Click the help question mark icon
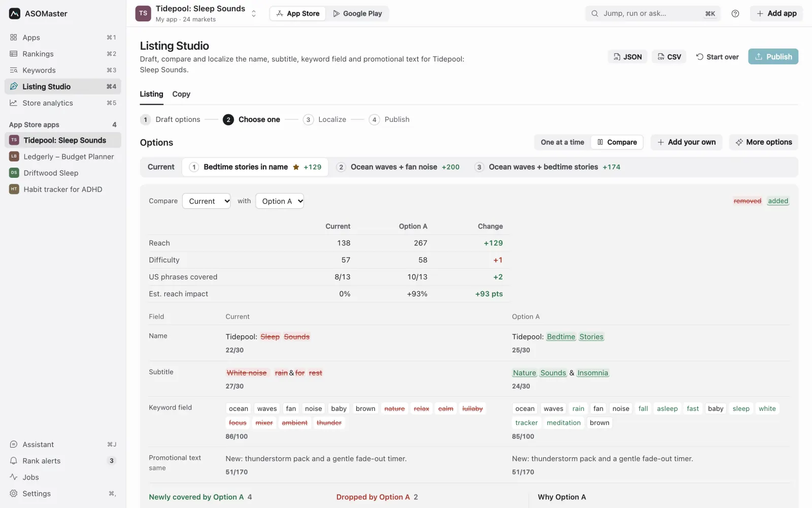The height and width of the screenshot is (508, 812). [x=735, y=14]
